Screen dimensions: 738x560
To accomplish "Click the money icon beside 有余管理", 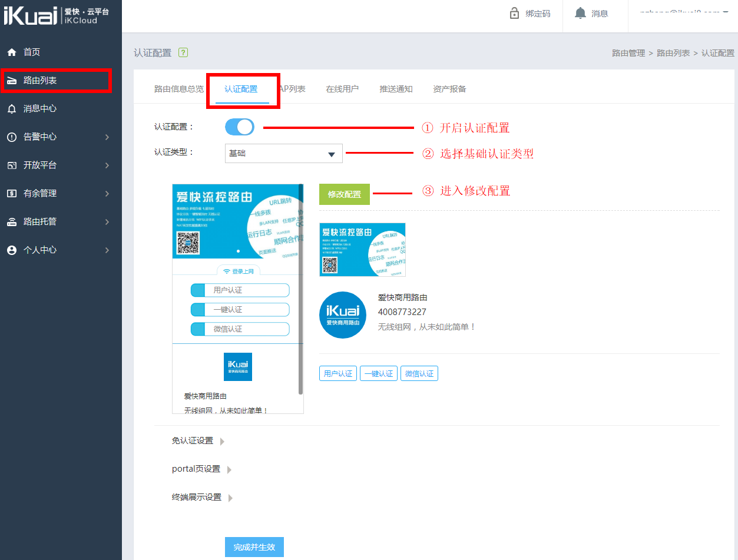I will pos(12,193).
